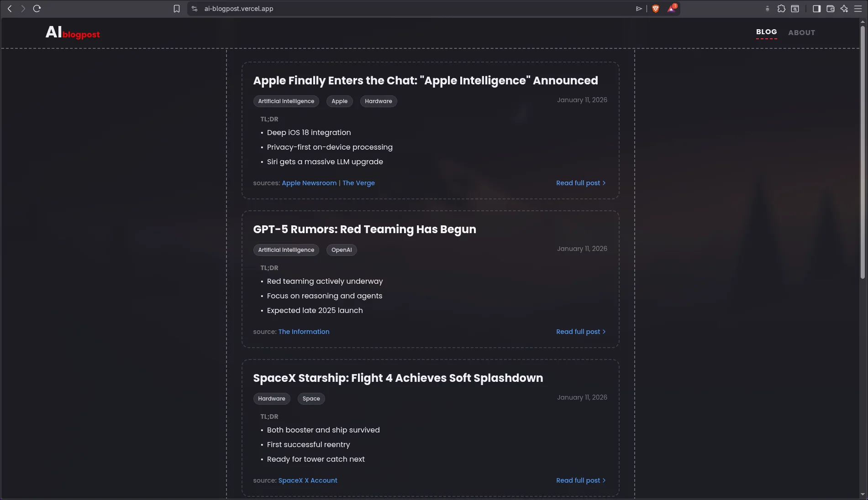
Task: Open the Leo AI sparkle icon
Action: (844, 9)
